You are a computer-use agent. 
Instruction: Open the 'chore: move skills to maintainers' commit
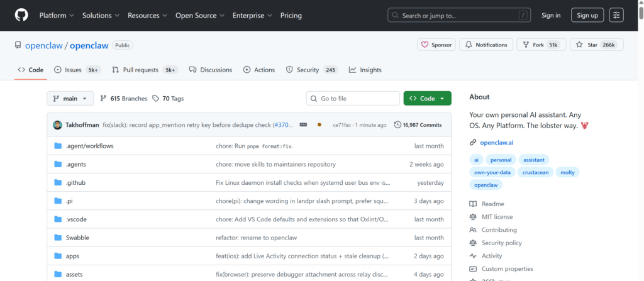[x=275, y=164]
